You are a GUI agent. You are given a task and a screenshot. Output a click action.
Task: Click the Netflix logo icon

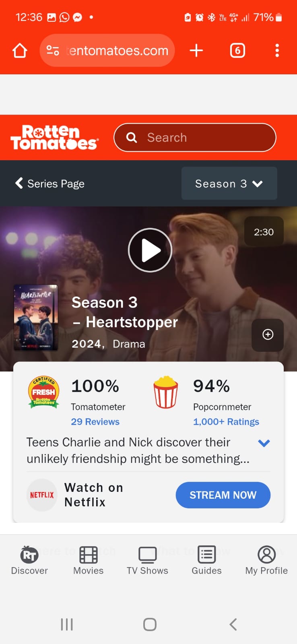coord(42,495)
